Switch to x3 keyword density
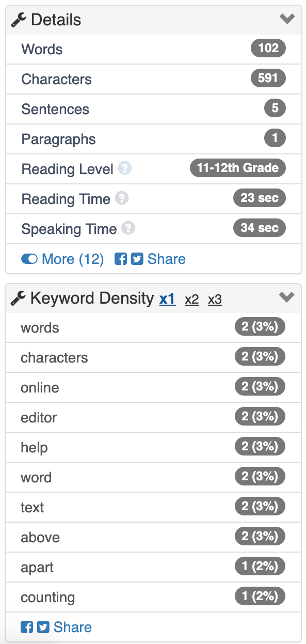 [x=215, y=300]
